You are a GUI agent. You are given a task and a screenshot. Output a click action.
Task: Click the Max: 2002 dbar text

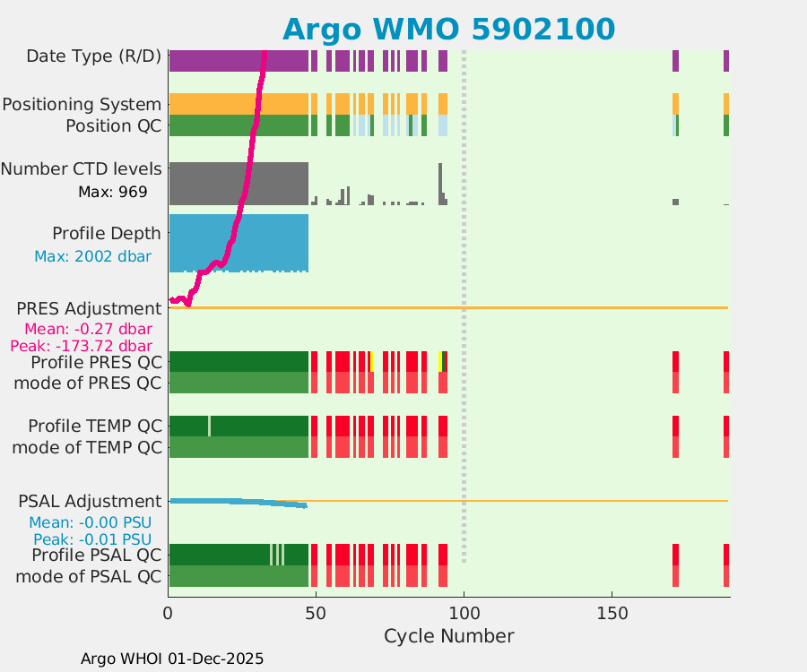[x=92, y=256]
